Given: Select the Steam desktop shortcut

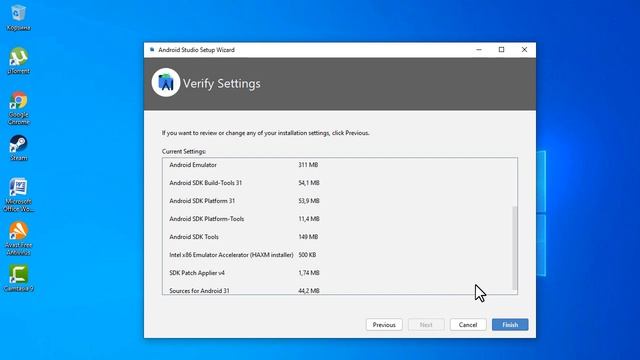Looking at the screenshot, I should pyautogui.click(x=18, y=148).
